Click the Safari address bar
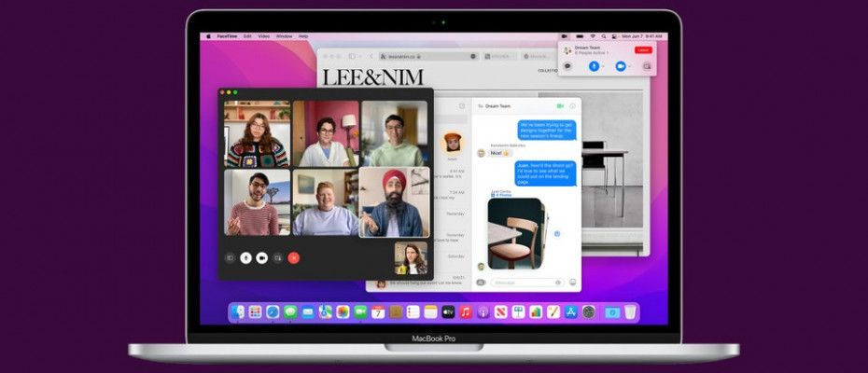 click(x=428, y=57)
